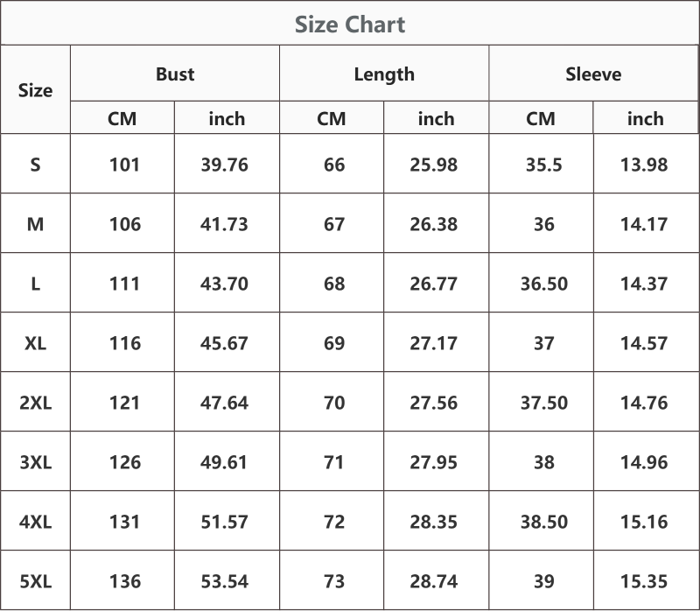Select the length inch value 28.35
The width and height of the screenshot is (700, 611).
433,522
